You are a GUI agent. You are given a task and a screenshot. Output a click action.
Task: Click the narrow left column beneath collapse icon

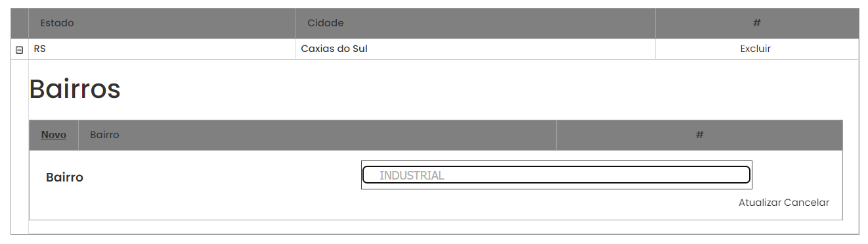click(x=20, y=147)
